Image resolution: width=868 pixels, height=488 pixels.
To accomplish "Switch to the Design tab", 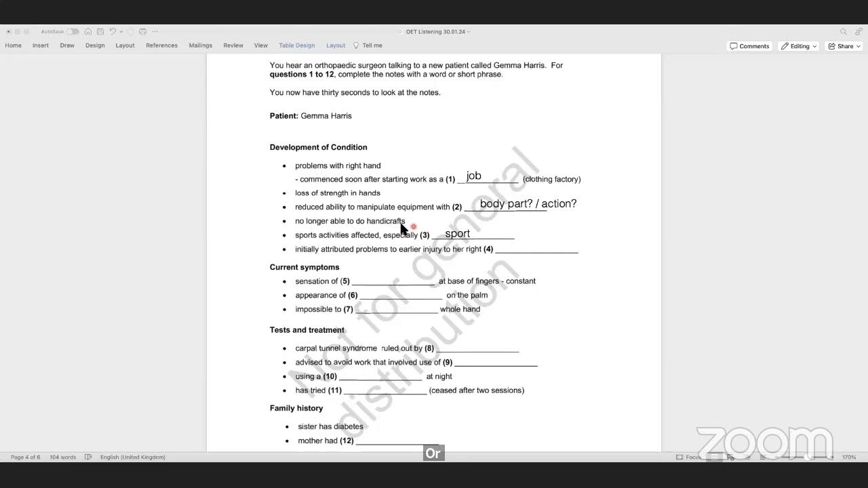I will tap(95, 45).
